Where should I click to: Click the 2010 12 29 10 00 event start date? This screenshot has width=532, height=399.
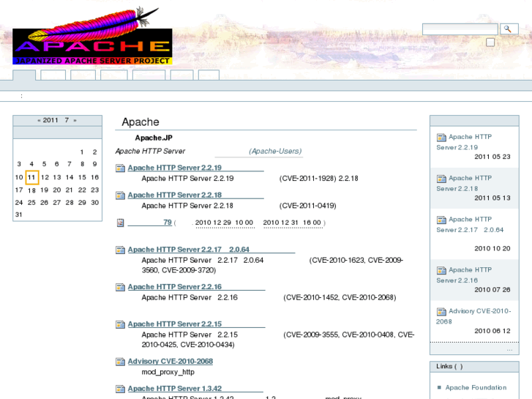coord(224,223)
